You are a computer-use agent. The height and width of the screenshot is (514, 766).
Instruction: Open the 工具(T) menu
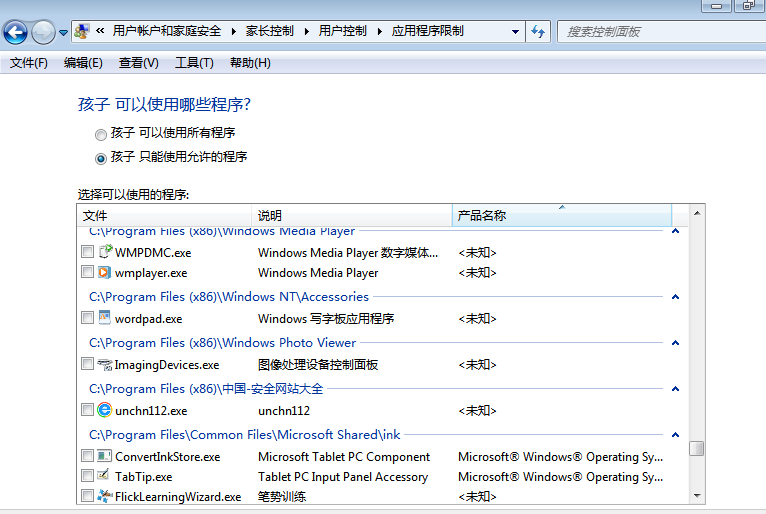pyautogui.click(x=194, y=63)
